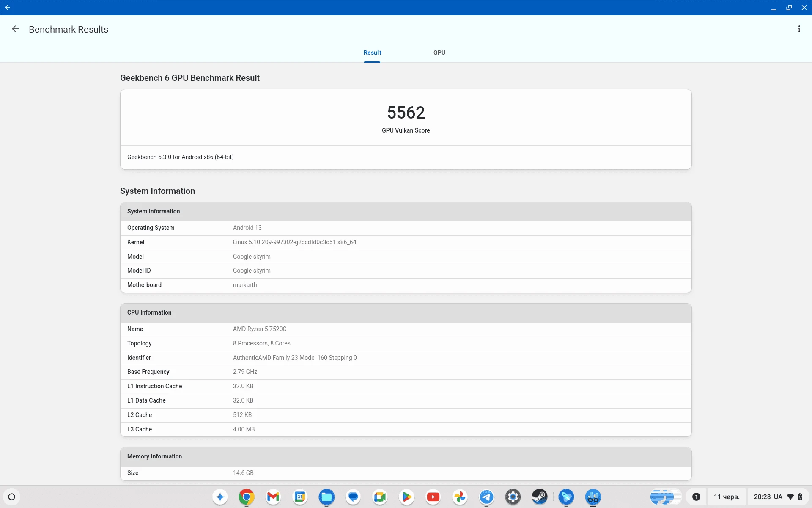This screenshot has width=812, height=508.
Task: Click the Geekbench 6.3.0 for Android x86 text
Action: tap(181, 157)
